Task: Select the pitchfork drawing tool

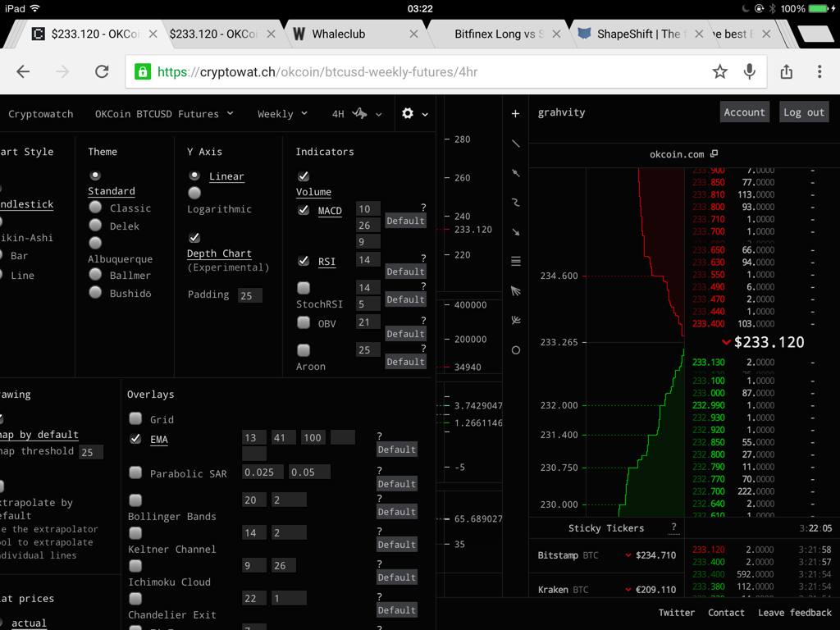Action: coord(515,321)
